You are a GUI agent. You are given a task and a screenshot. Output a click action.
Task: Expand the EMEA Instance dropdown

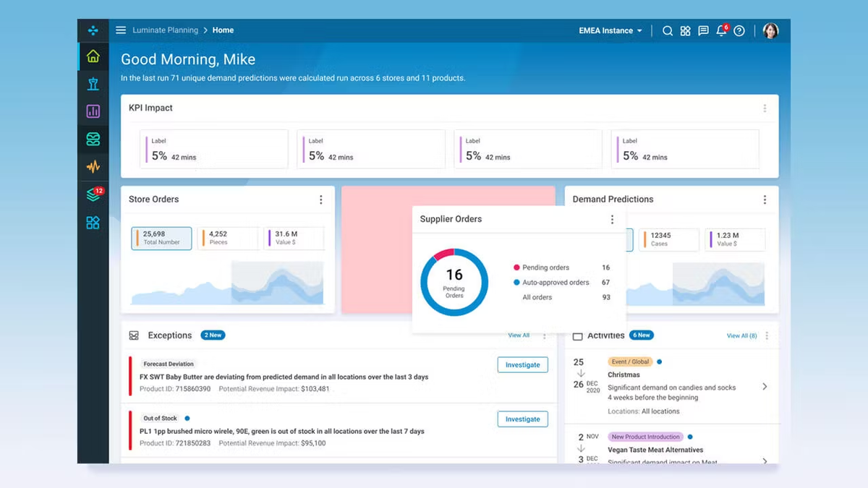610,31
